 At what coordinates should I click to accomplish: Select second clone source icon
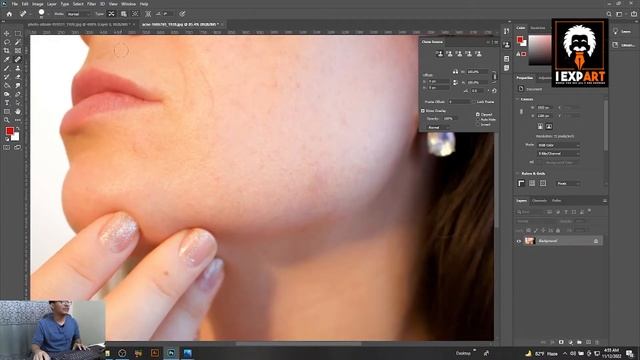point(449,54)
